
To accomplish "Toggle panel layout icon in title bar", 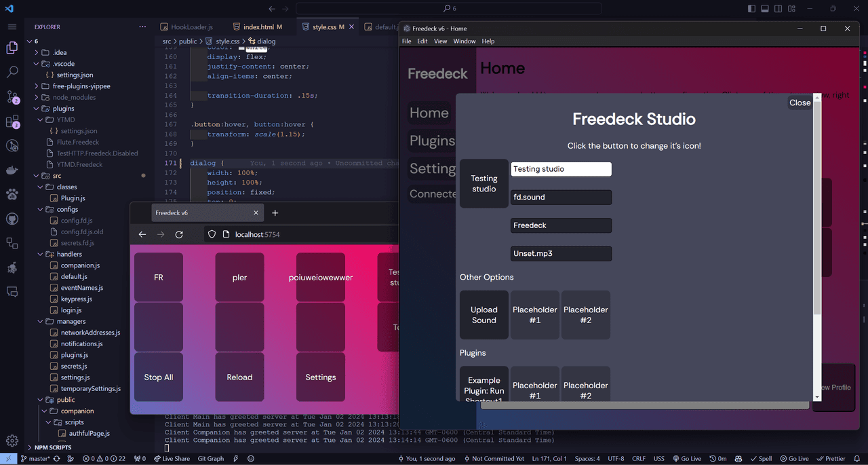I will coord(765,9).
